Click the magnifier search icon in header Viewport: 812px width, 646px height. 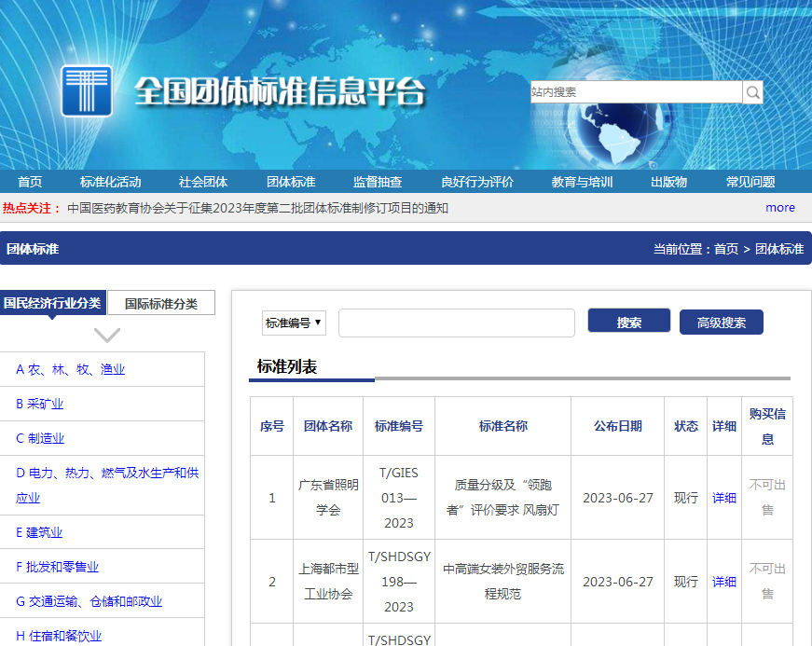coord(752,91)
